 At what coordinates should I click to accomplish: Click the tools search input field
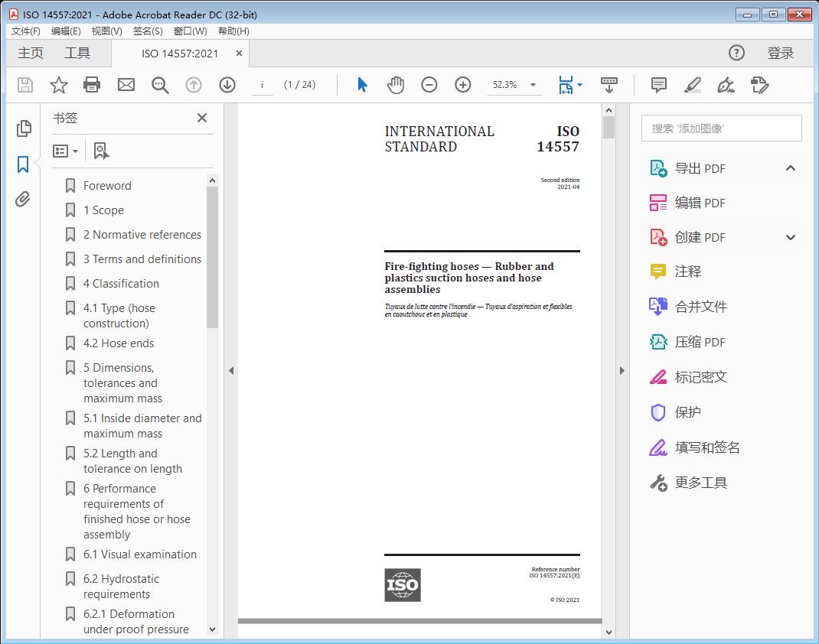pos(721,128)
